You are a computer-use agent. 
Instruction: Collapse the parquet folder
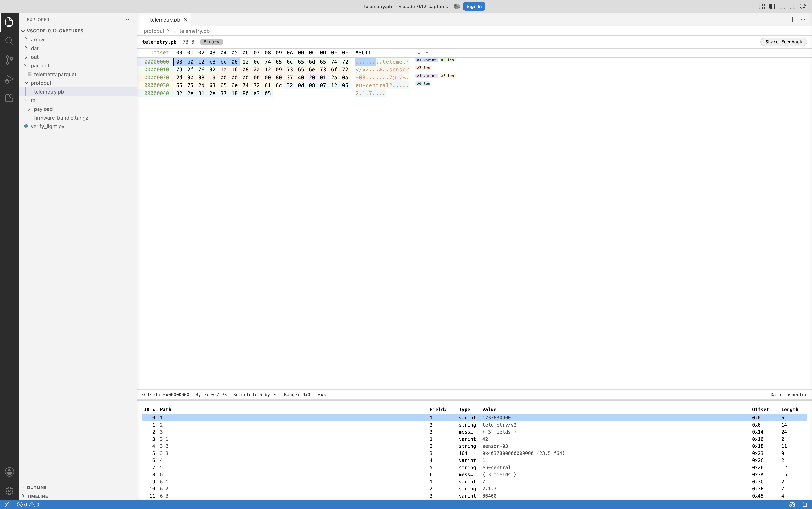tap(78, 66)
